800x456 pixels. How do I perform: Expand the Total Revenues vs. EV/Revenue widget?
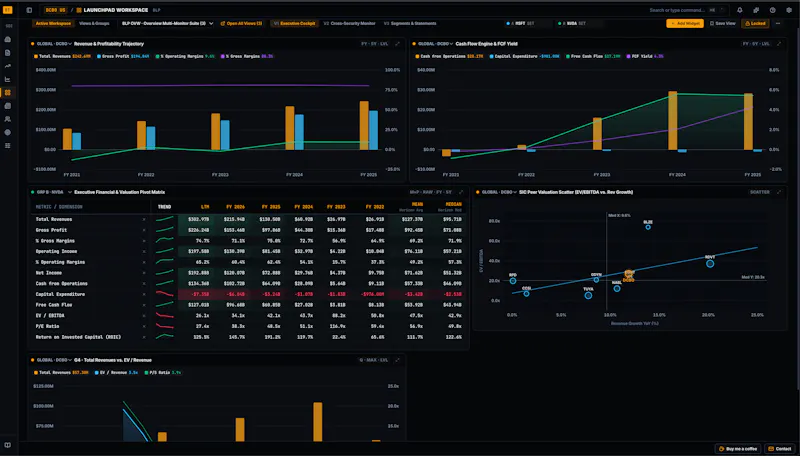[x=397, y=360]
